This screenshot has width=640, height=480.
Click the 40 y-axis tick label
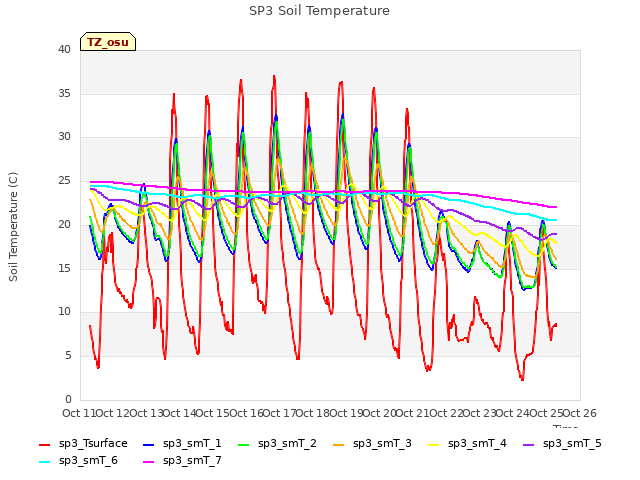click(x=64, y=49)
